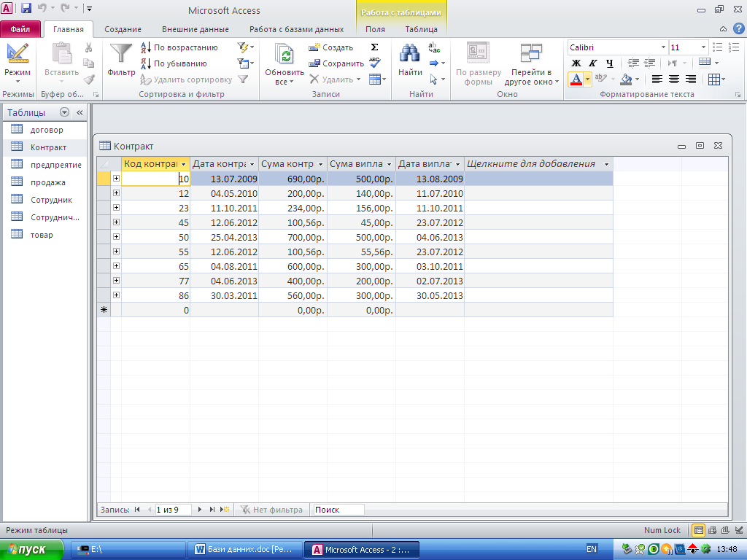Toggle italic К formatting
The height and width of the screenshot is (560, 747).
pos(592,63)
